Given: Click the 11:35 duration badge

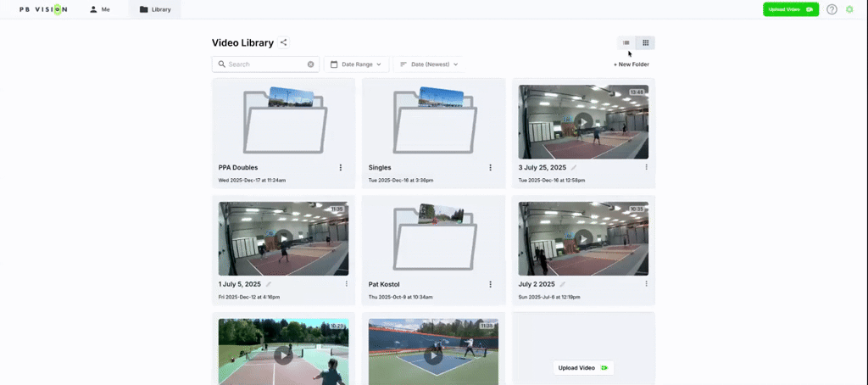Looking at the screenshot, I should (337, 209).
